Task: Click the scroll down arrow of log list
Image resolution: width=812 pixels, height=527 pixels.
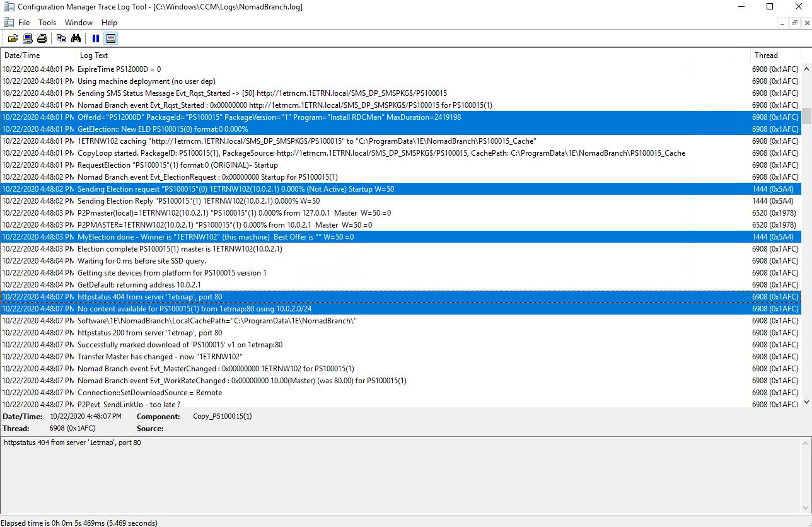Action: coord(806,402)
